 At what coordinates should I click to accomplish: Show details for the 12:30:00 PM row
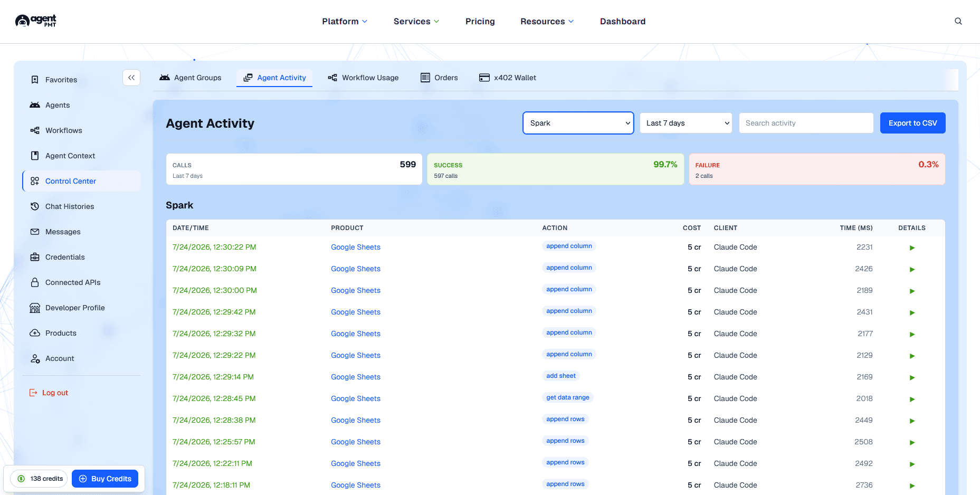[x=912, y=291]
